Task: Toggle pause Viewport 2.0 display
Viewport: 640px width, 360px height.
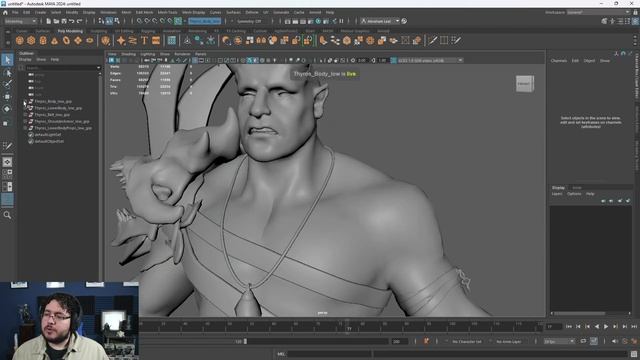Action: (x=341, y=21)
